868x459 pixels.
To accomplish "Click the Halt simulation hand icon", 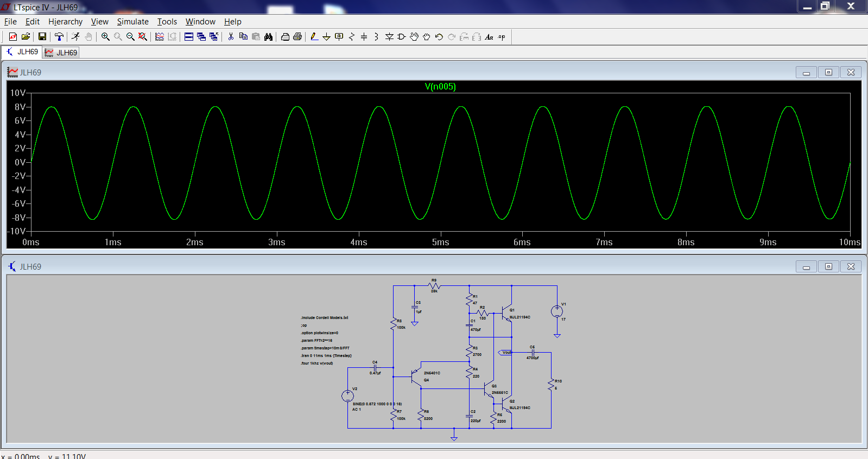I will click(x=88, y=37).
